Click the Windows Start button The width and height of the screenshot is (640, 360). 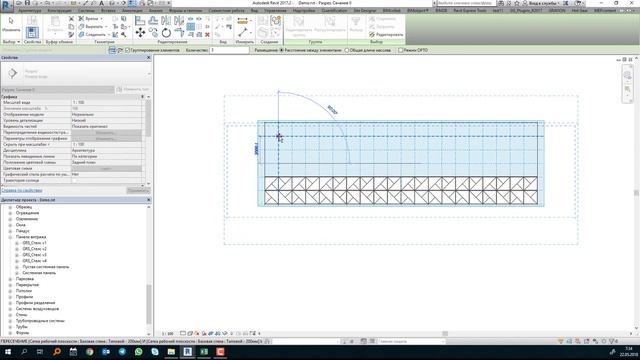point(8,351)
